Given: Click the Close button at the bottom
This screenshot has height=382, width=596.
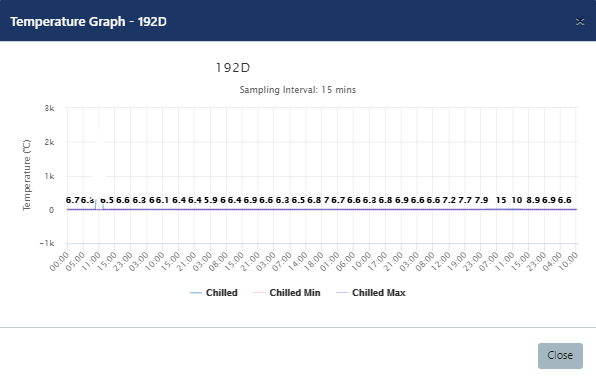Looking at the screenshot, I should 560,356.
